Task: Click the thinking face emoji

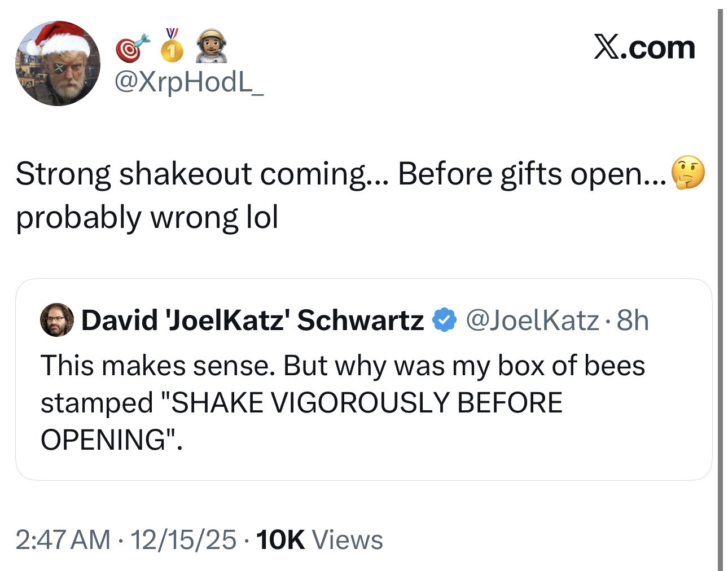Action: click(688, 173)
